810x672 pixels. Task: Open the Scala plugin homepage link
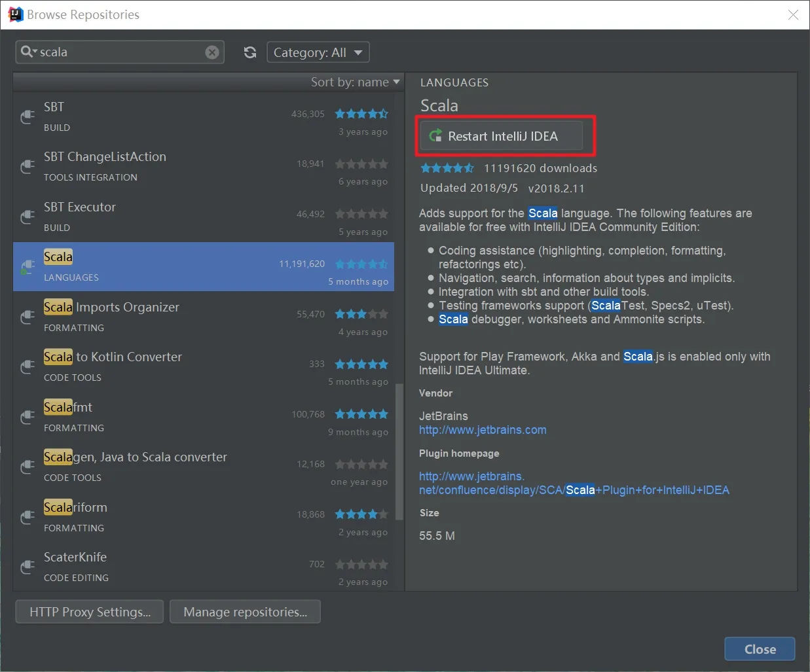pyautogui.click(x=574, y=484)
